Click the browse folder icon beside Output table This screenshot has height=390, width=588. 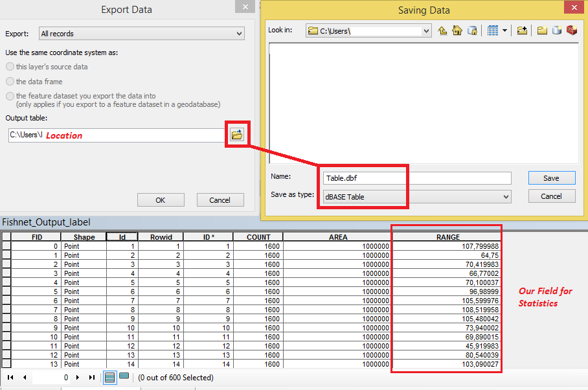tap(237, 134)
